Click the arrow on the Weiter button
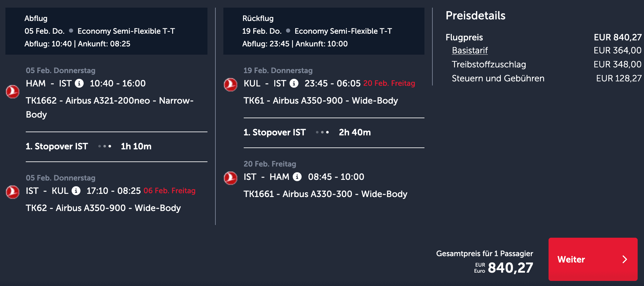Image resolution: width=644 pixels, height=286 pixels. (625, 259)
